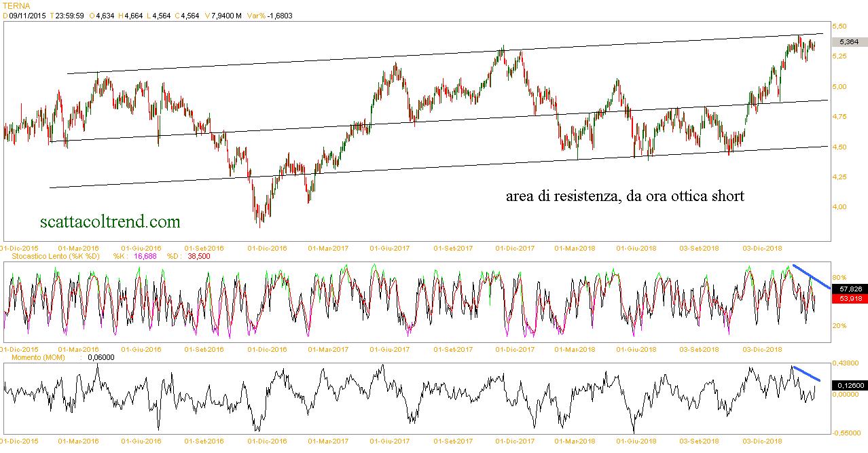Select the Stocastico Lento indicator label
Image resolution: width=868 pixels, height=453 pixels.
point(51,257)
